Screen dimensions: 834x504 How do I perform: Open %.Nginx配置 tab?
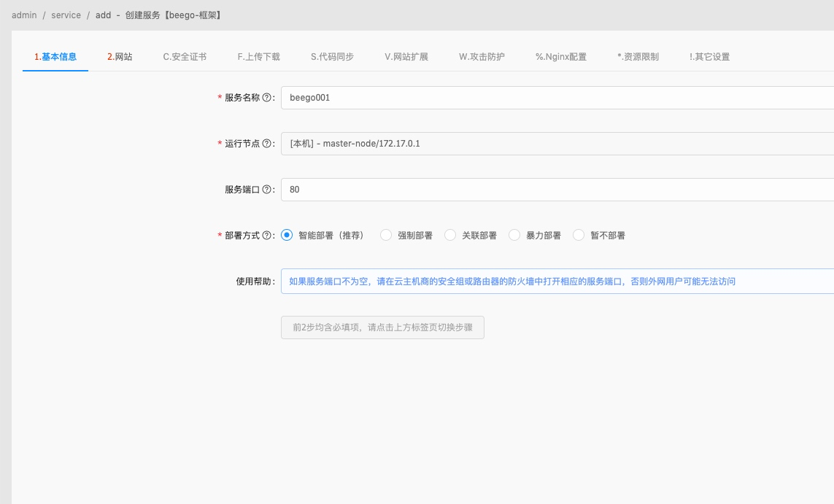[561, 57]
